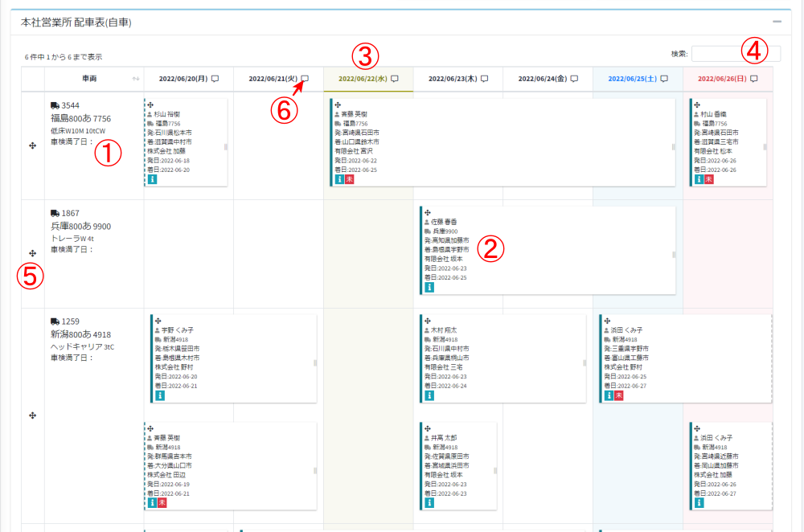Click the move handle on 宇野 くみ子 card
This screenshot has width=804, height=532.
(158, 321)
